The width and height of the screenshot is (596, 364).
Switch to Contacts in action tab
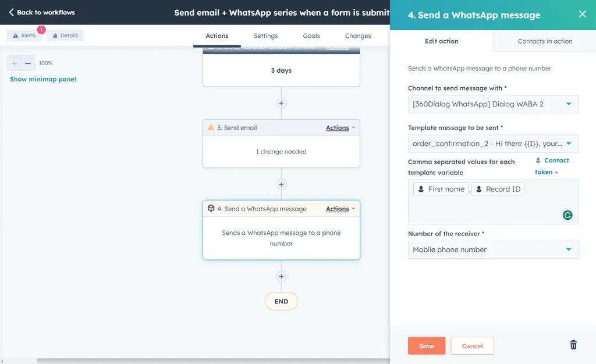545,41
